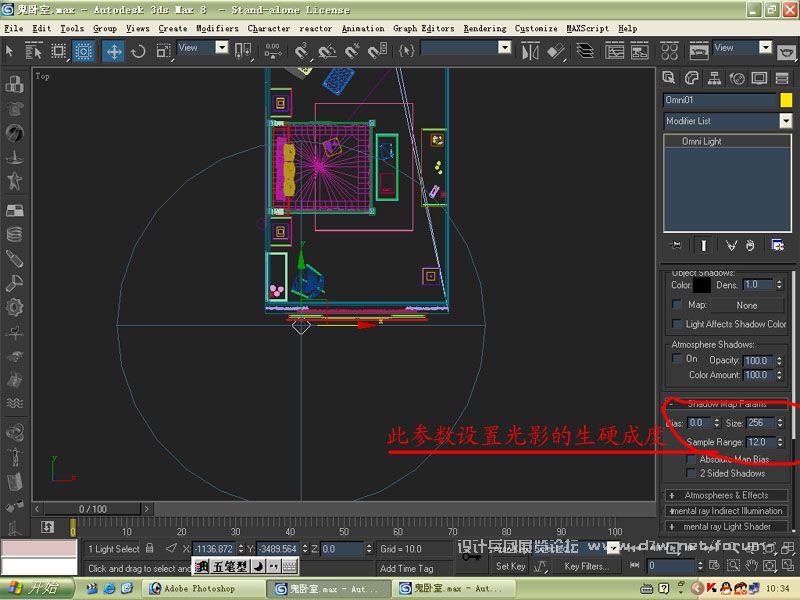Click the time slider 0/100 handle
This screenshot has height=600, width=800.
point(92,509)
